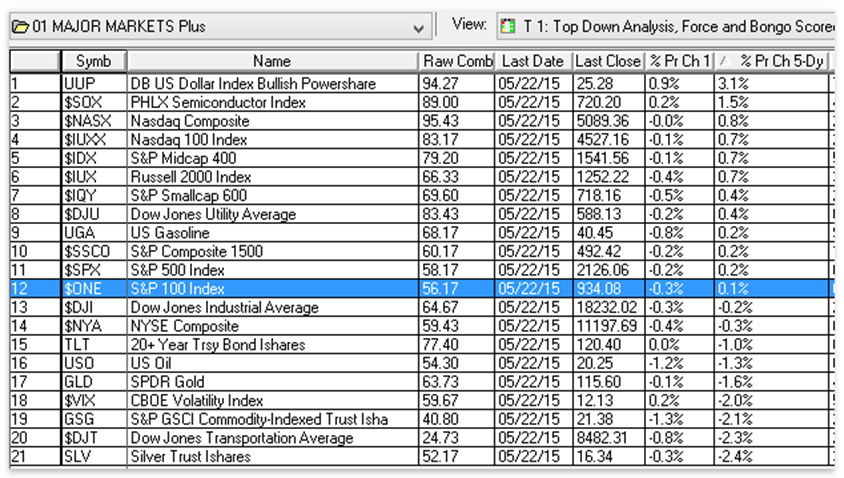Select the USO symbol cell
Viewport: 844px width, 478px height.
tap(94, 363)
